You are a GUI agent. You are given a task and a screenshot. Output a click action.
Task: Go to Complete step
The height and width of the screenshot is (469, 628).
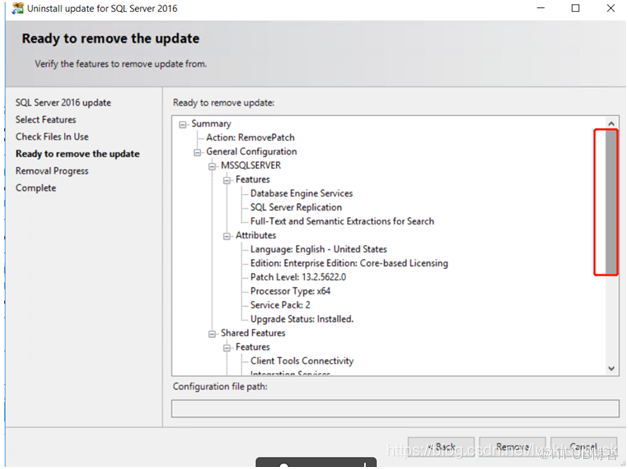pos(36,188)
